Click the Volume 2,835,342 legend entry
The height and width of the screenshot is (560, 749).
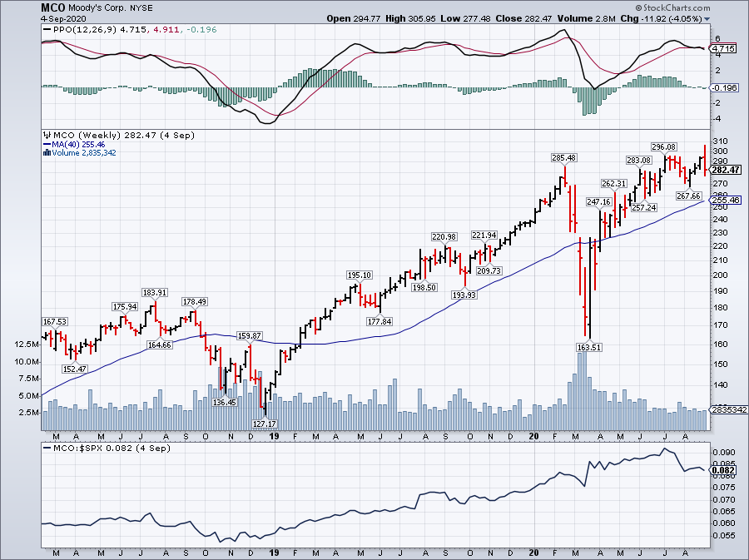[80, 153]
